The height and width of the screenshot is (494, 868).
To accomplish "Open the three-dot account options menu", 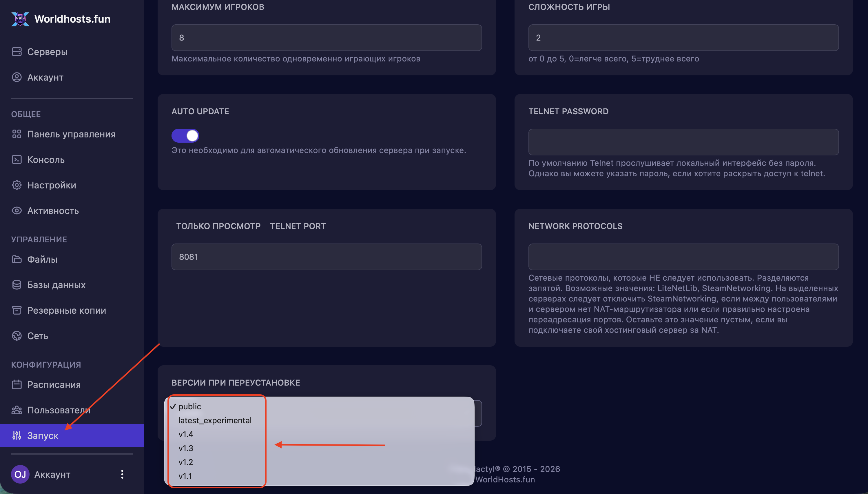I will click(x=122, y=474).
